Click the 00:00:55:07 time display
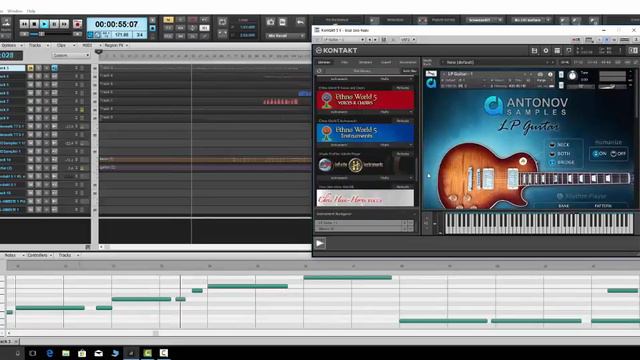This screenshot has height=360, width=640. (x=116, y=24)
